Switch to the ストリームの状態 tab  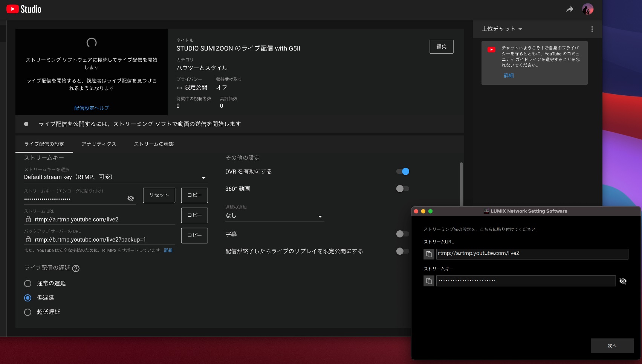coord(153,144)
